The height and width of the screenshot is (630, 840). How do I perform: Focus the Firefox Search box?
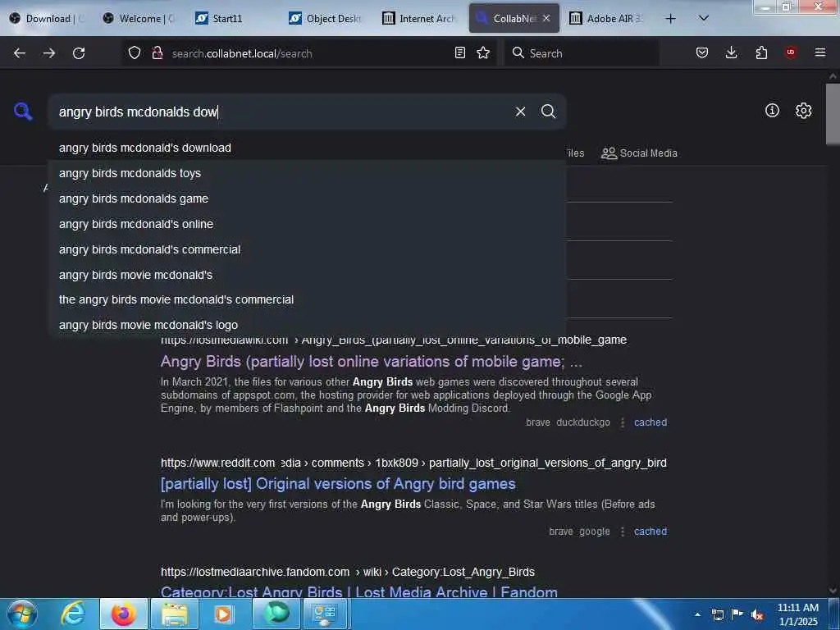tap(582, 53)
